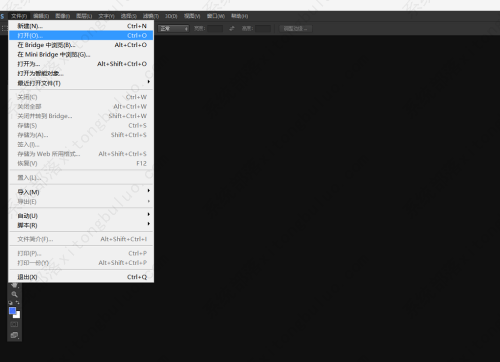Swap foreground and background colors arrow icon

[x=17, y=303]
